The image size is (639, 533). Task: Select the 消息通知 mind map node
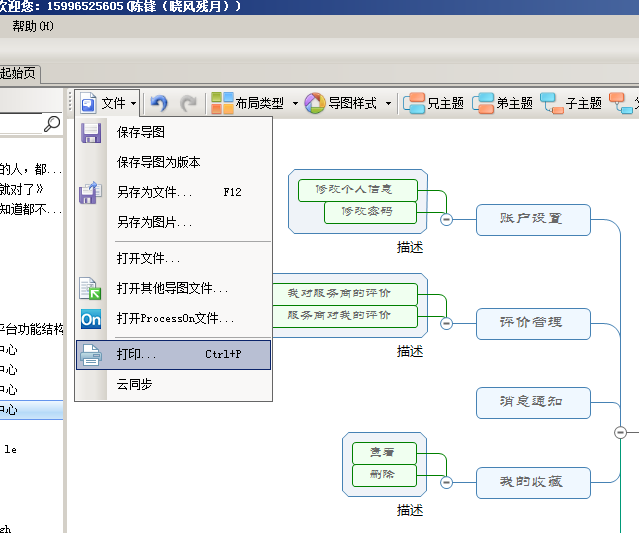[x=532, y=402]
